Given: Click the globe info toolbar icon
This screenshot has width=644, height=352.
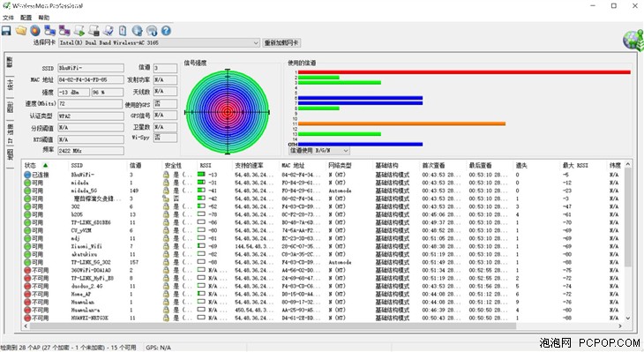Looking at the screenshot, I should (137, 30).
